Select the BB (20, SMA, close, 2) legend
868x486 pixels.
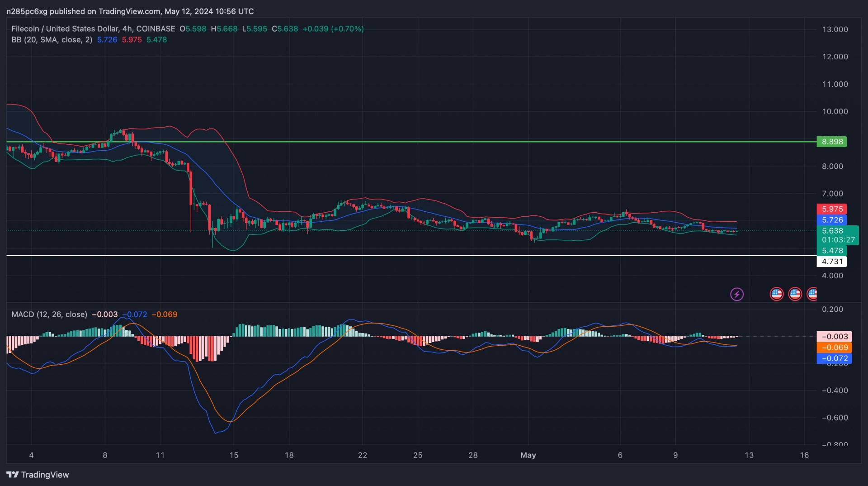[52, 40]
